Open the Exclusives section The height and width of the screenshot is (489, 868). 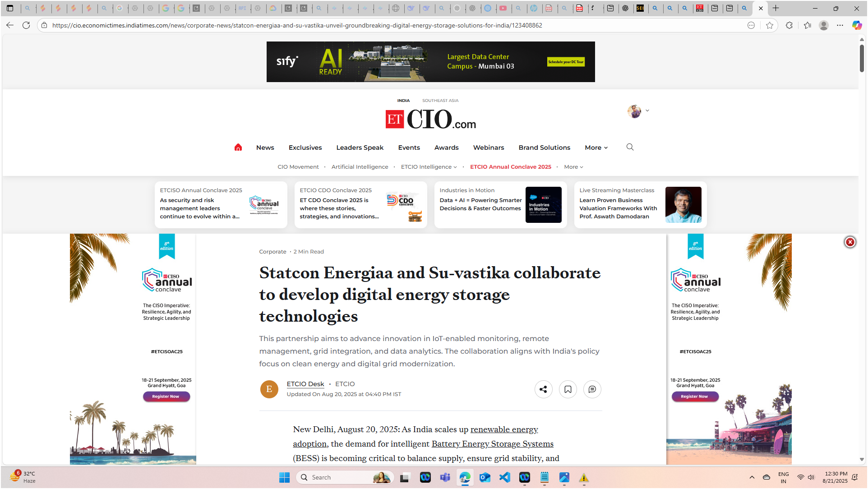[305, 148]
